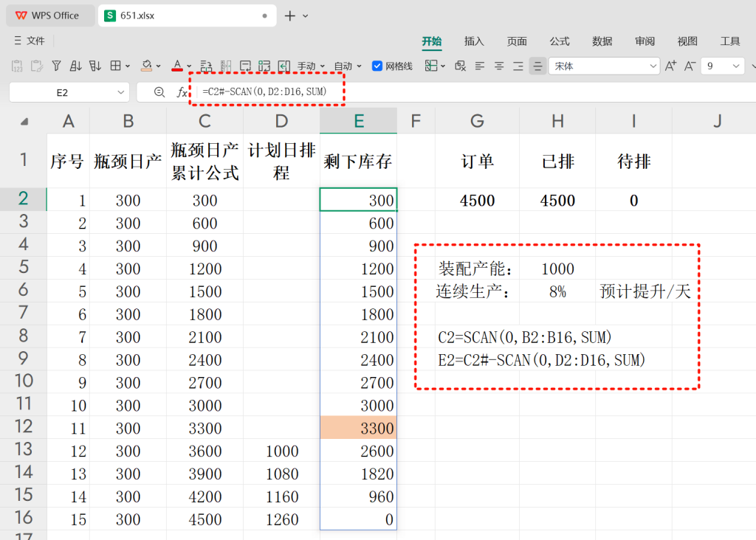Click the clear cells icon with X

[461, 66]
